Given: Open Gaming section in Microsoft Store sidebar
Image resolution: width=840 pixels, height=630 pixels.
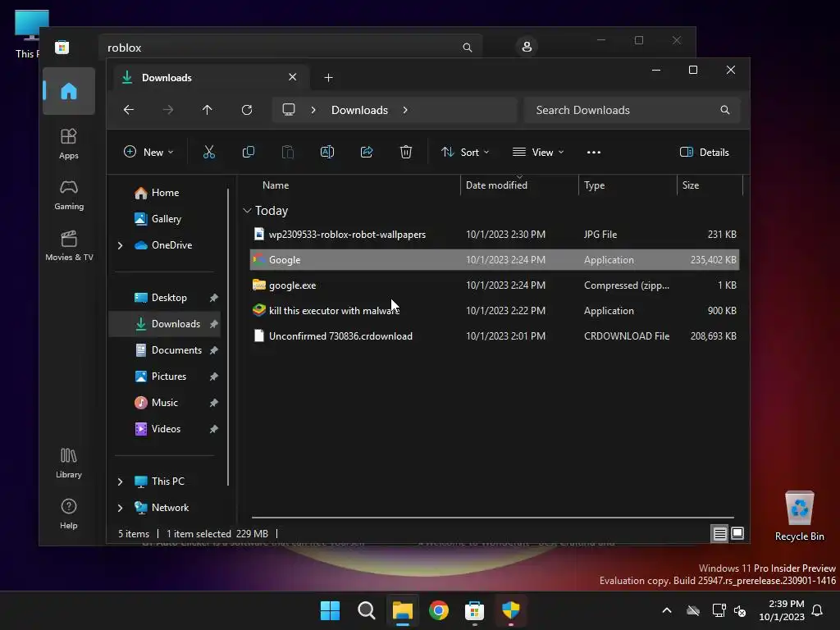Looking at the screenshot, I should pyautogui.click(x=69, y=195).
